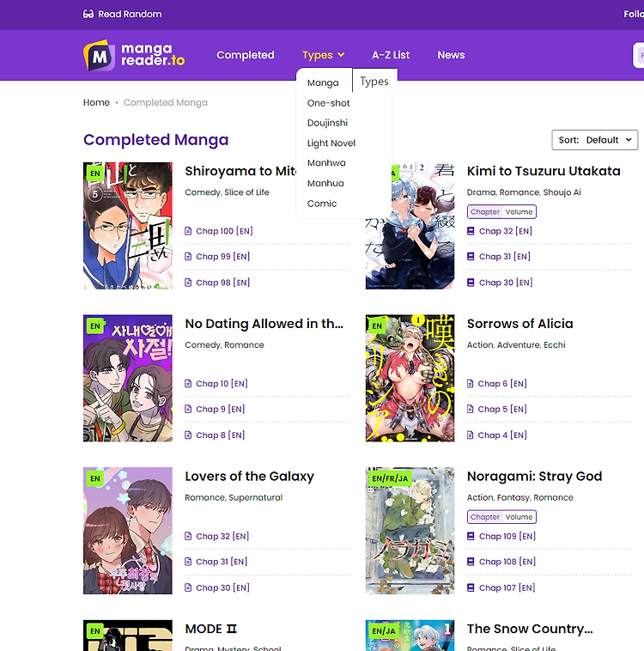The image size is (644, 651).
Task: Go to Home breadcrumb
Action: pyautogui.click(x=96, y=102)
